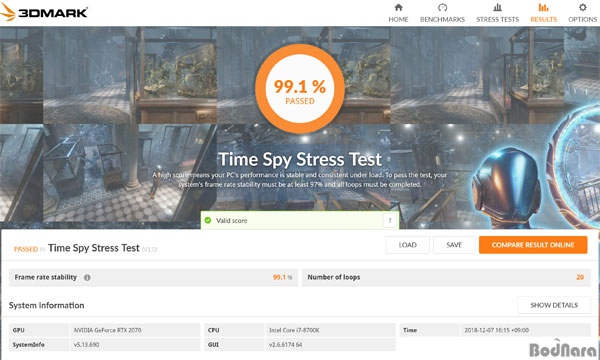Click the SAVE button

(x=454, y=245)
